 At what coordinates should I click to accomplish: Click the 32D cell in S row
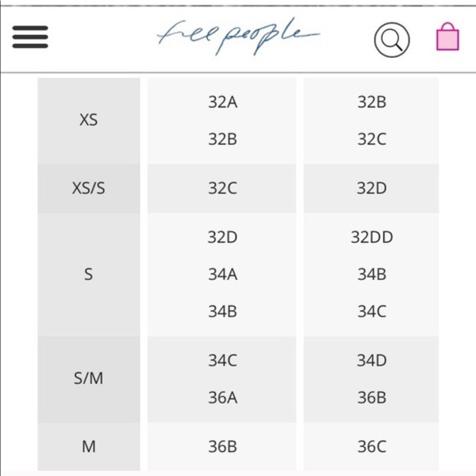pos(222,237)
